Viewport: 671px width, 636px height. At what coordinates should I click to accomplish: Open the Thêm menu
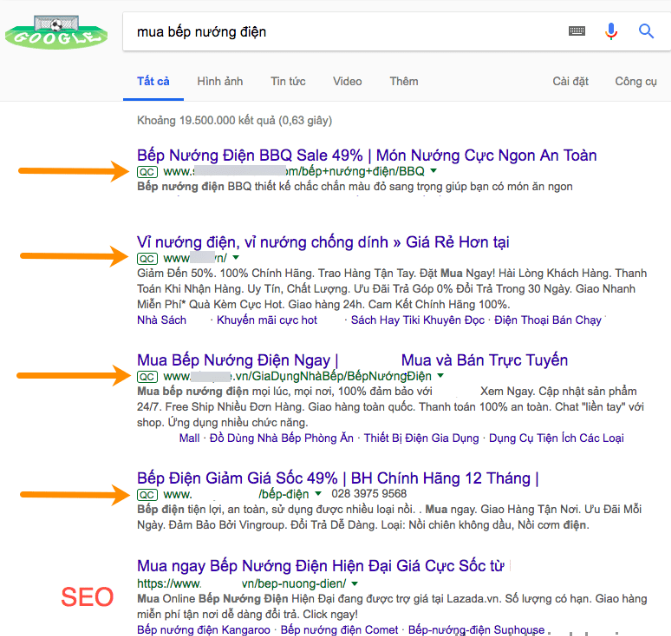coord(404,81)
